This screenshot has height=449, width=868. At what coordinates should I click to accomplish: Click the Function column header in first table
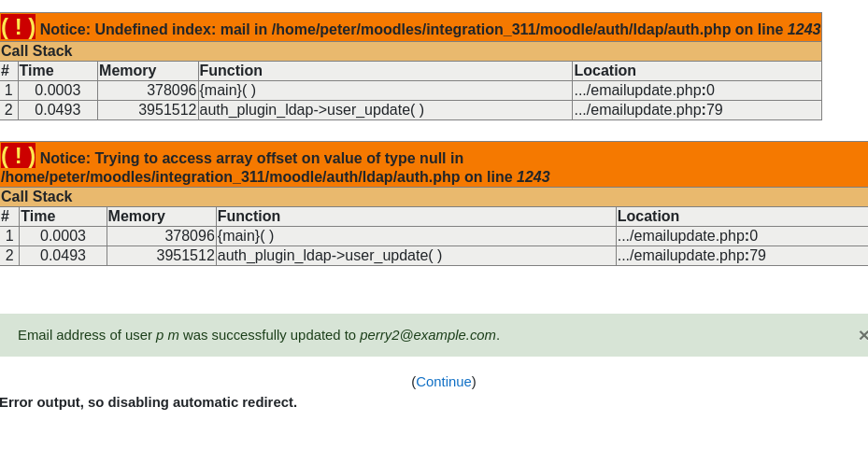click(x=231, y=71)
